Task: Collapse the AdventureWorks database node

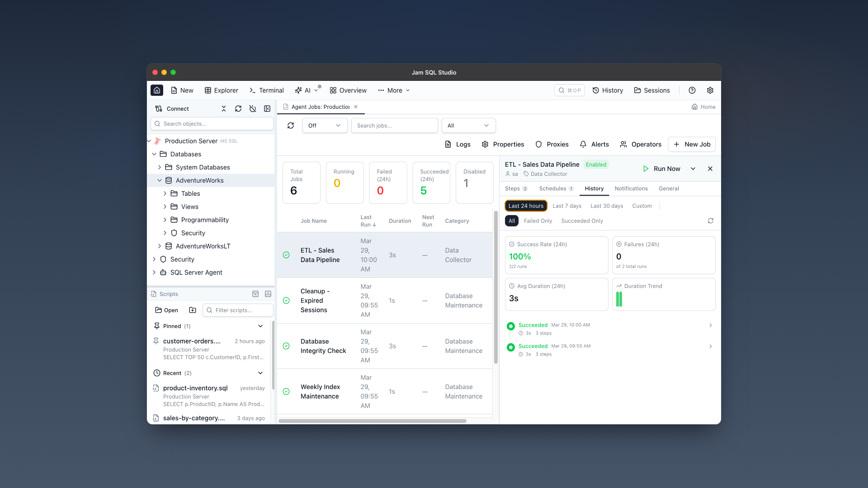Action: click(160, 180)
